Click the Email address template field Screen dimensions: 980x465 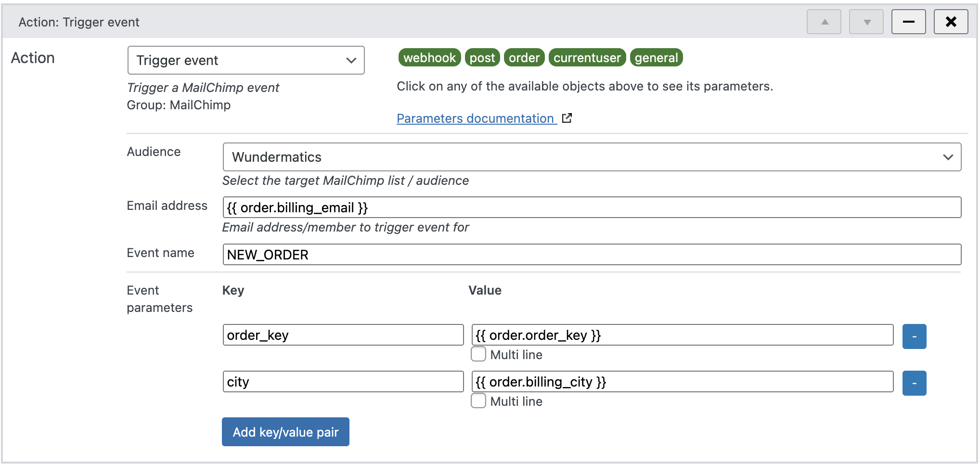(592, 207)
